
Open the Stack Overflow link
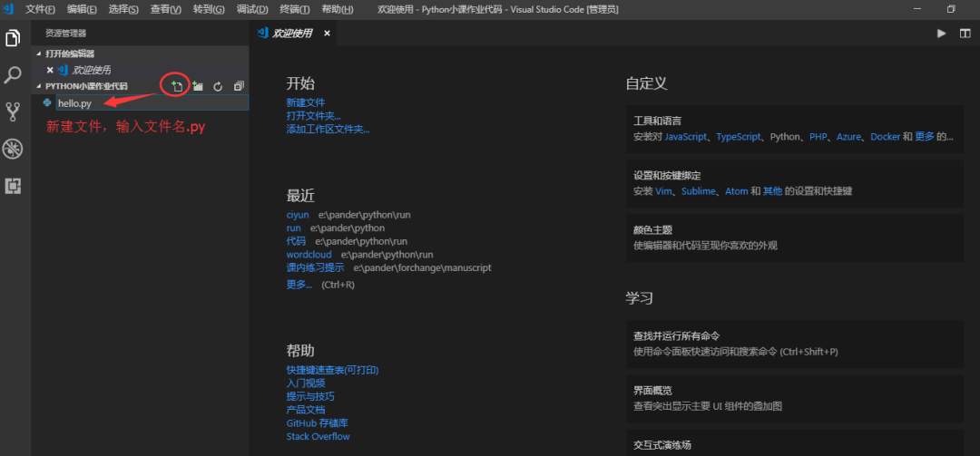[x=318, y=437]
